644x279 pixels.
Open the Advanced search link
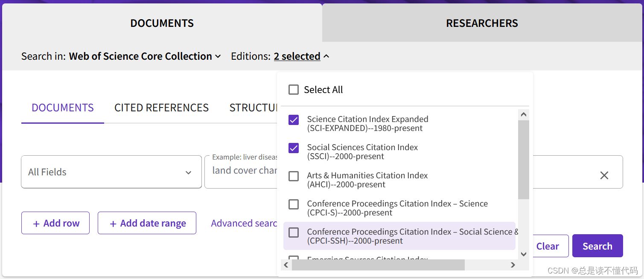(244, 223)
